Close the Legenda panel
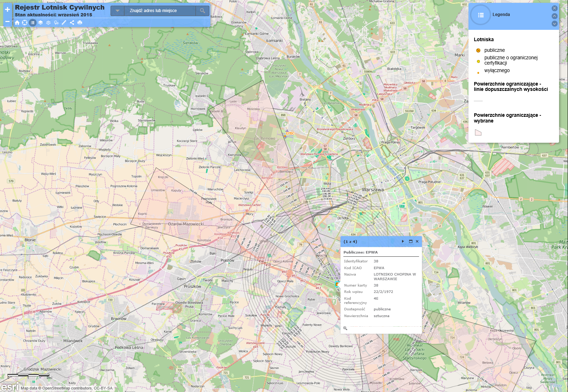Screen dimensions: 568x392 click(554, 8)
